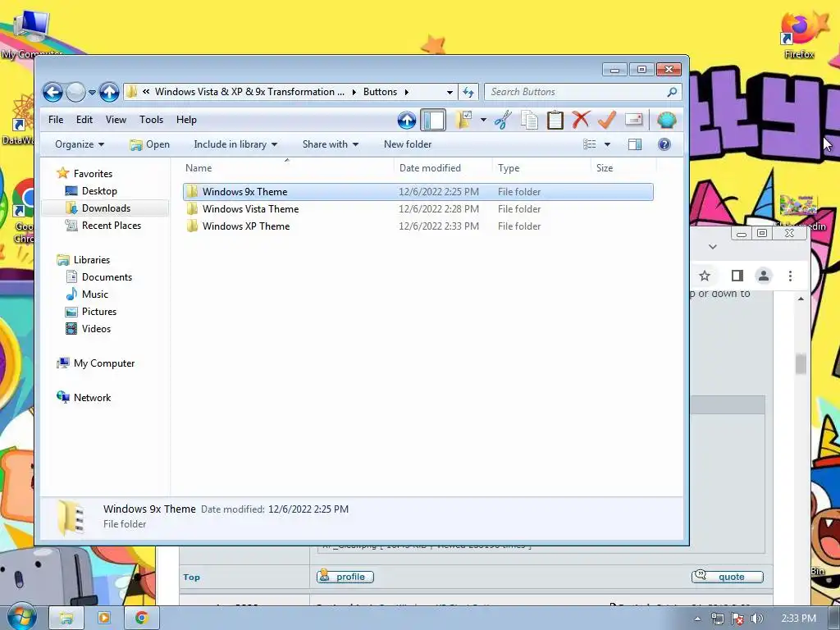Open the View menu
The height and width of the screenshot is (630, 840).
point(116,120)
